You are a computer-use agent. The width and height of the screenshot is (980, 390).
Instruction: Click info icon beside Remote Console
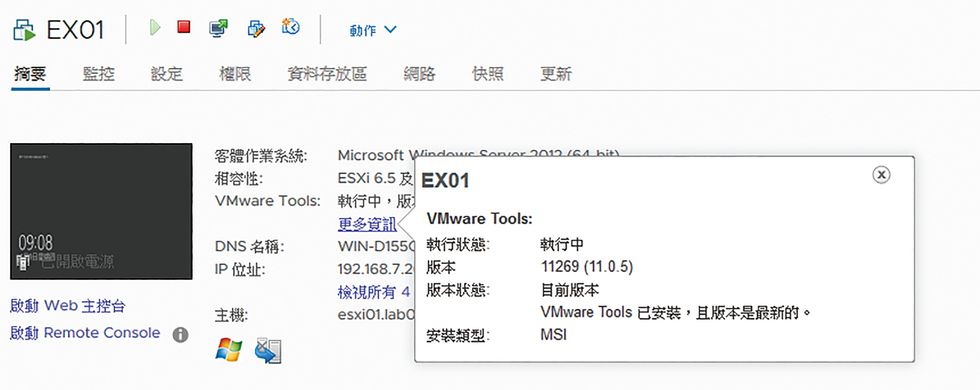180,334
